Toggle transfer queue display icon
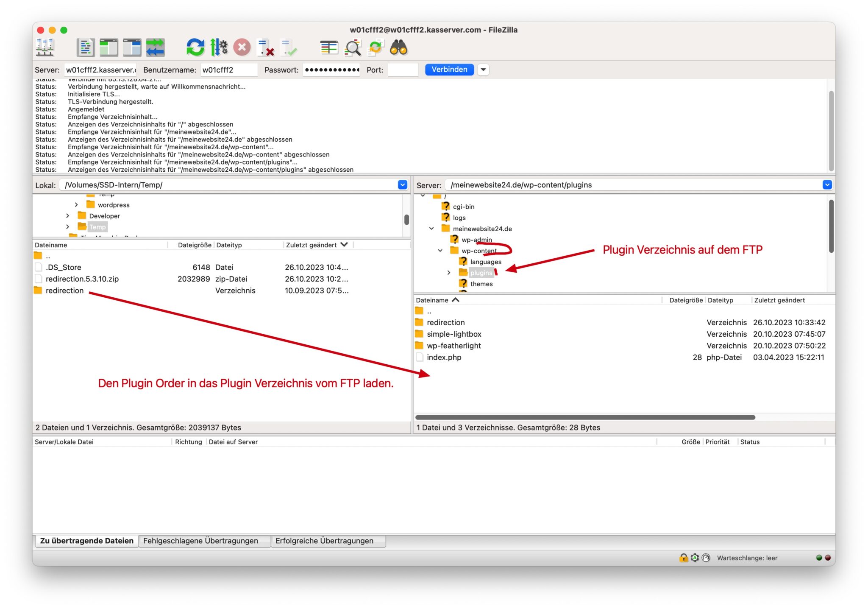This screenshot has width=868, height=609. click(x=155, y=47)
